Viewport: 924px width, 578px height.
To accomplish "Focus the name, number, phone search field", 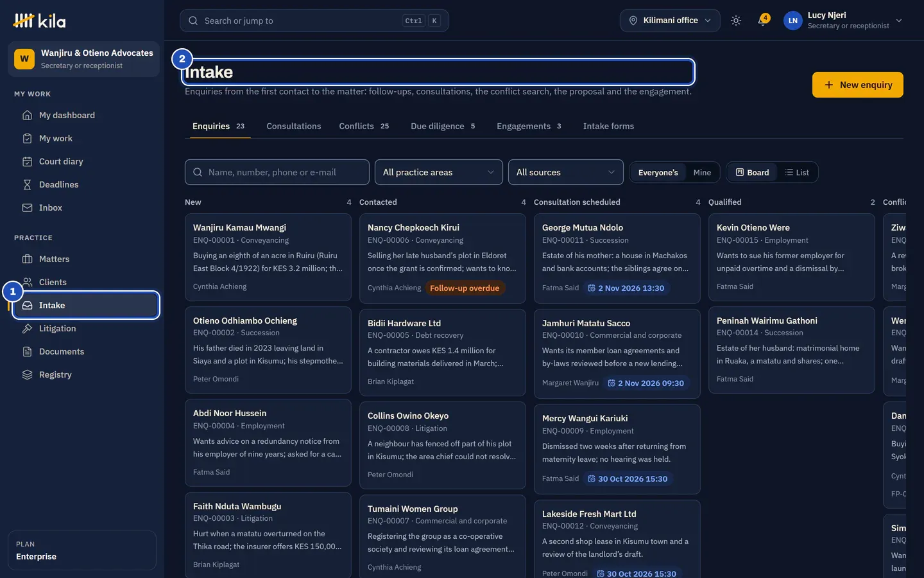I will coord(277,172).
